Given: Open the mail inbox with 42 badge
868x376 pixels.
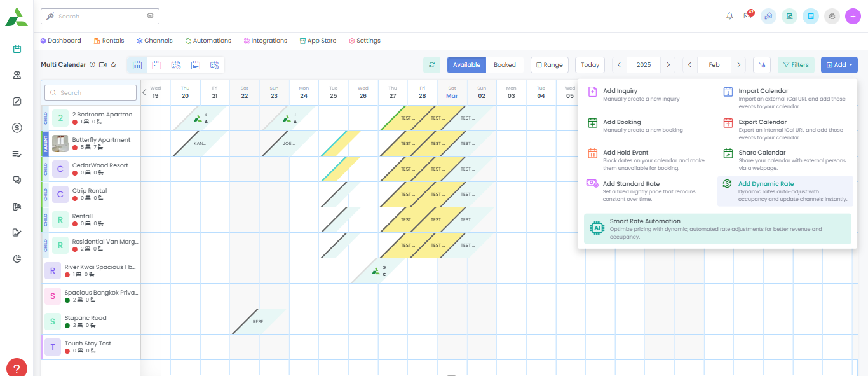Looking at the screenshot, I should click(x=748, y=16).
